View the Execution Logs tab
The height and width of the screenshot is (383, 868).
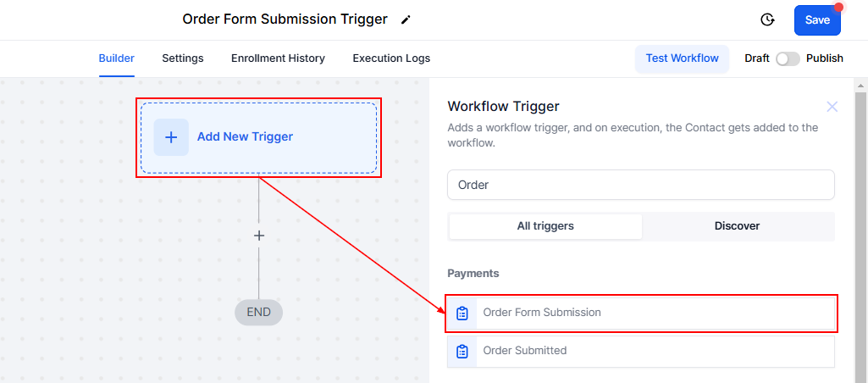[391, 58]
